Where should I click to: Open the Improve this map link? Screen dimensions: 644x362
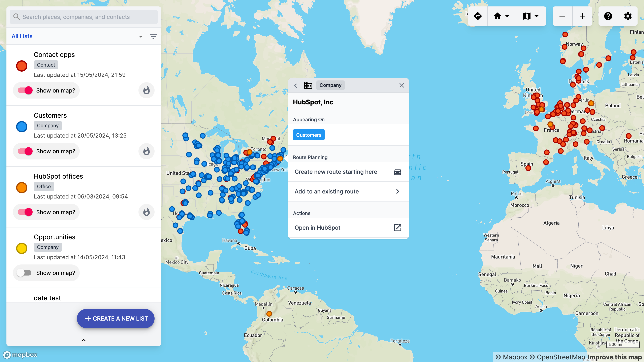pos(615,357)
